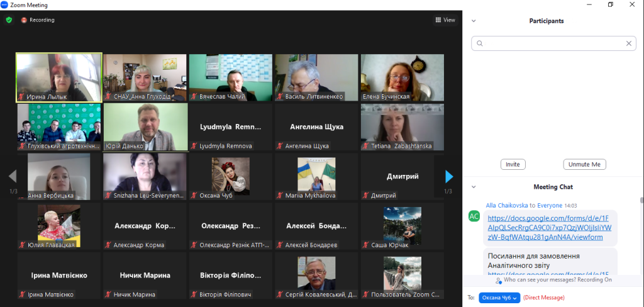Viewport: 644px width, 307px height.
Task: Click the Zoom Meeting logo in title bar
Action: (x=5, y=5)
